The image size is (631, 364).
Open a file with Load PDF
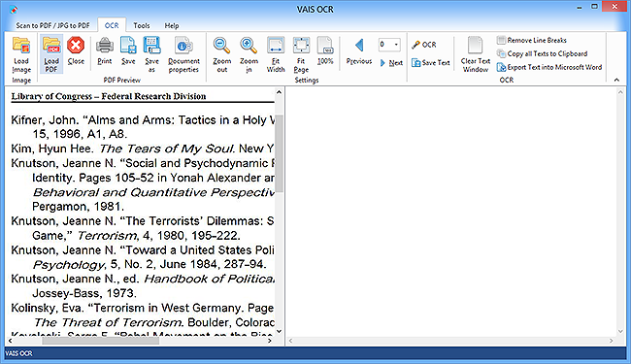pyautogui.click(x=51, y=54)
